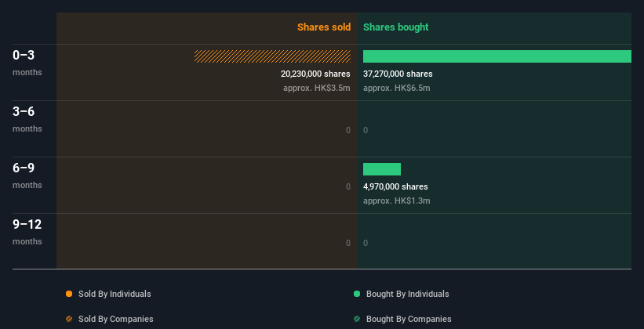The image size is (644, 329).
Task: Select the Sold By Companies legend label
Action: tap(116, 319)
